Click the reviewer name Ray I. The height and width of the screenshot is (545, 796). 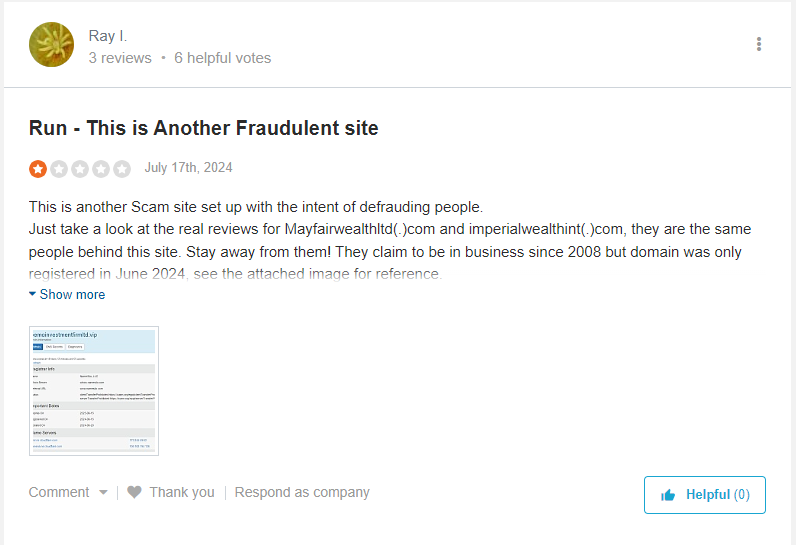coord(108,36)
